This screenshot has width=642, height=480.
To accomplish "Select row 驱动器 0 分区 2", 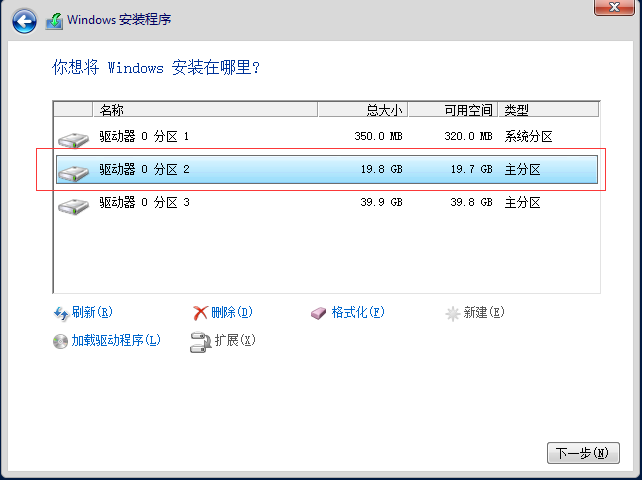I will tap(327, 170).
